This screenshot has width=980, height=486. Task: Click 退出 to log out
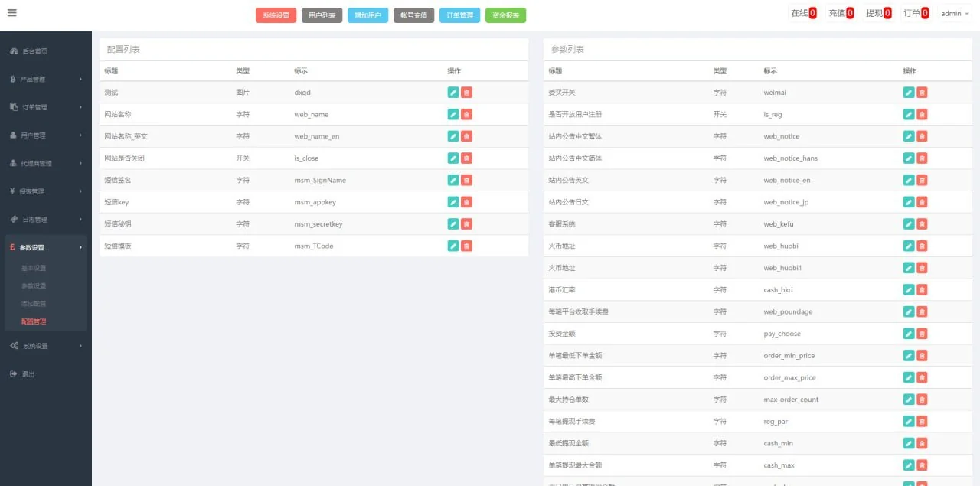[x=28, y=374]
